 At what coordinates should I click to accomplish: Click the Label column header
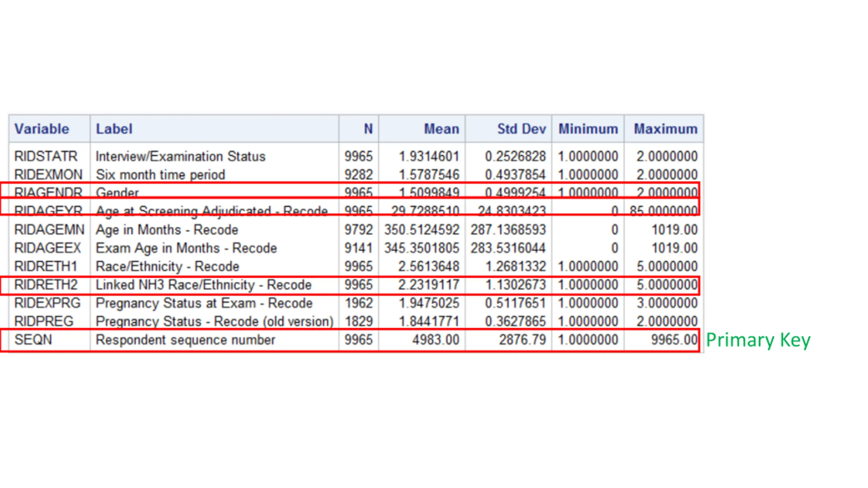[x=214, y=129]
